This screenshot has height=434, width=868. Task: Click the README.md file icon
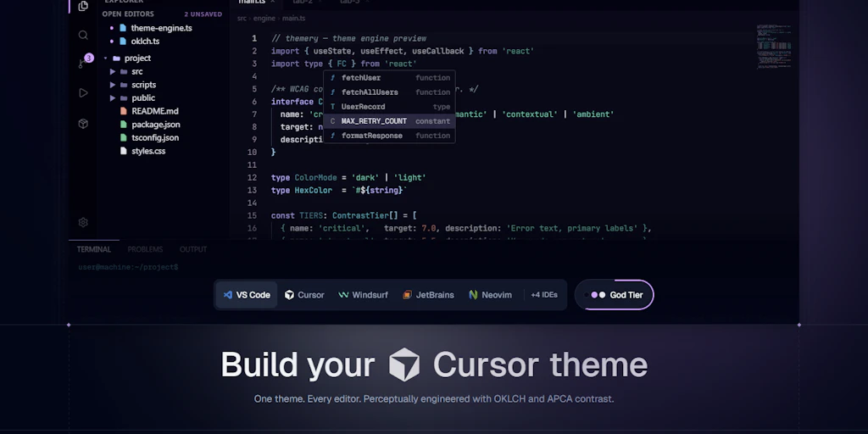coord(124,111)
